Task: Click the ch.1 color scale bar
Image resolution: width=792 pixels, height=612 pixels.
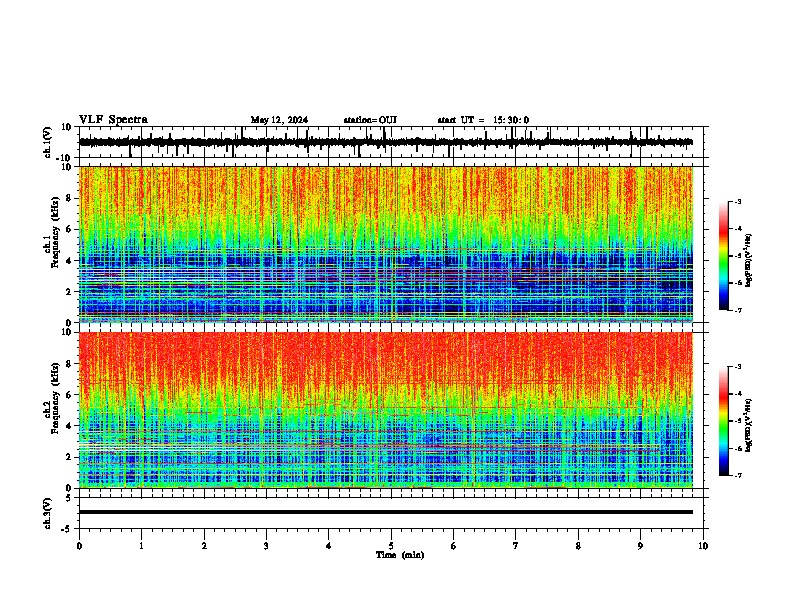Action: 724,256
